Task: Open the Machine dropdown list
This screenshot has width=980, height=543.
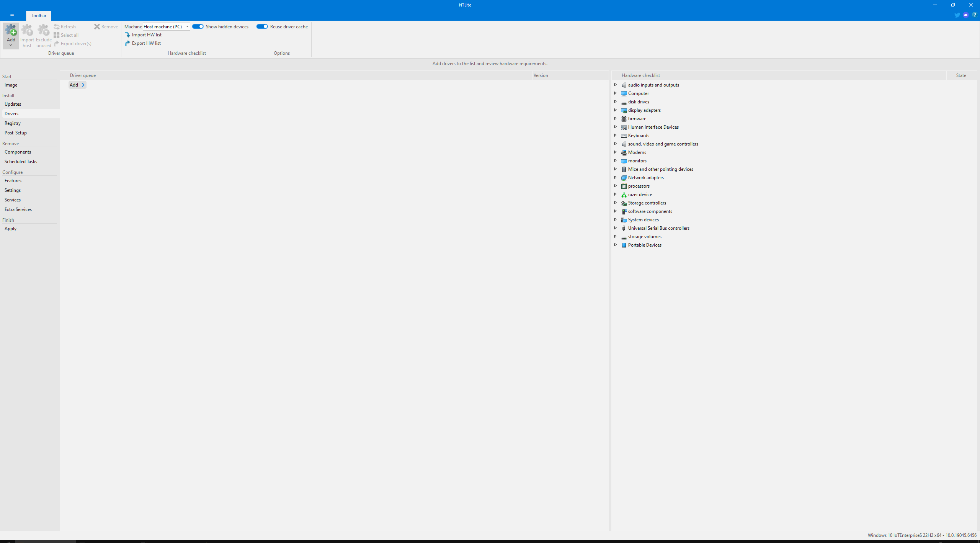Action: [187, 27]
